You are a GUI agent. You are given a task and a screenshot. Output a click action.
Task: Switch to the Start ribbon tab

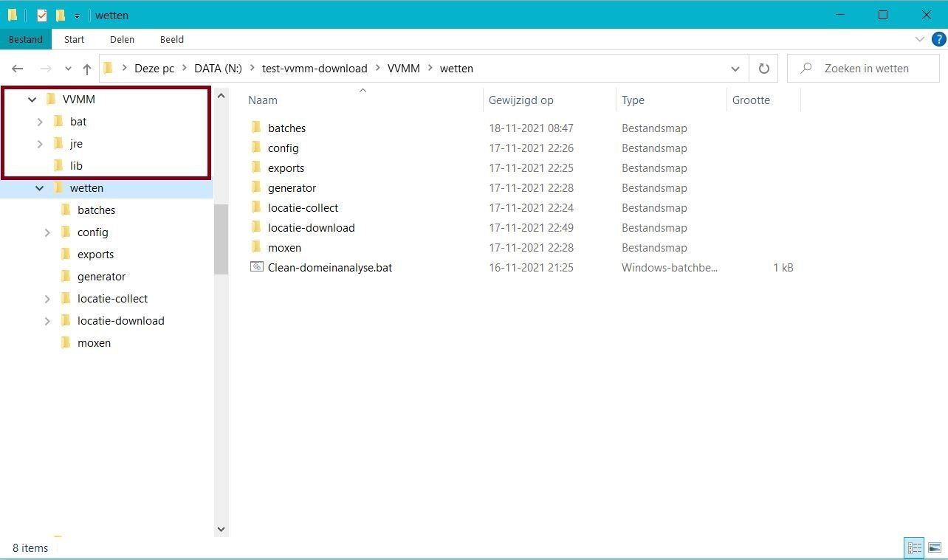tap(74, 39)
